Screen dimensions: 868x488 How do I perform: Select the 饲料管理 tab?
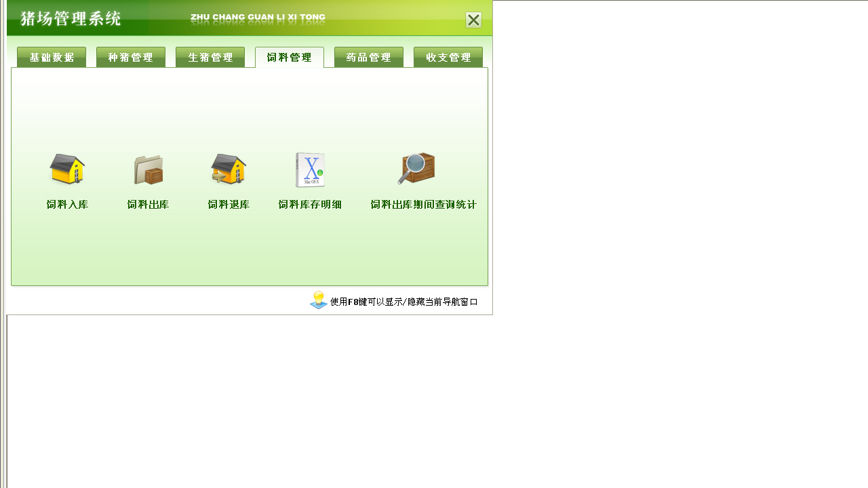click(290, 57)
